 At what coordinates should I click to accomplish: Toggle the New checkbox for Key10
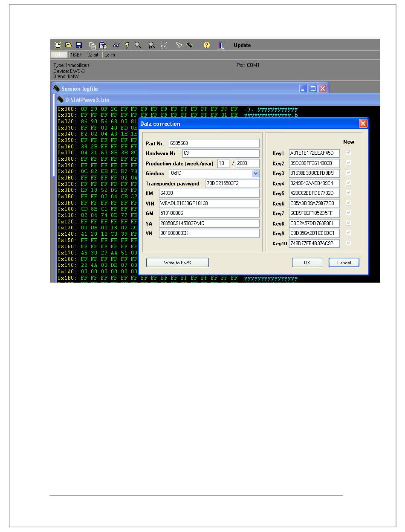(348, 243)
